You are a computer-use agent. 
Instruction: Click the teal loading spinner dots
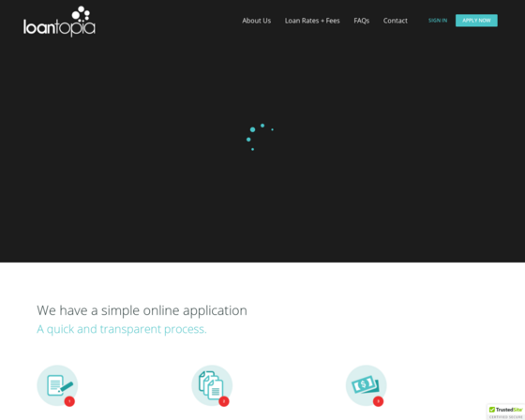tap(260, 137)
